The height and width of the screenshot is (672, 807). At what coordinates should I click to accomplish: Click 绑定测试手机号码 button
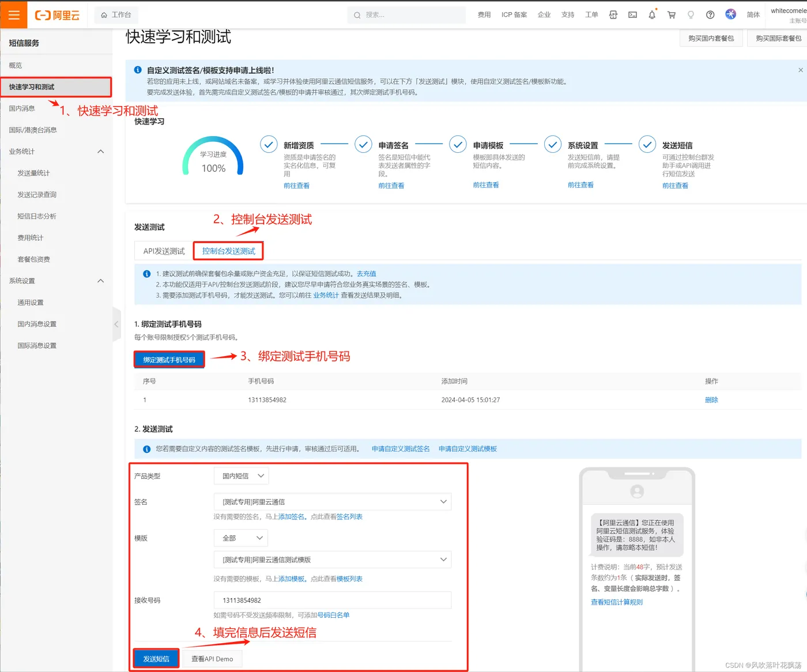pos(169,360)
